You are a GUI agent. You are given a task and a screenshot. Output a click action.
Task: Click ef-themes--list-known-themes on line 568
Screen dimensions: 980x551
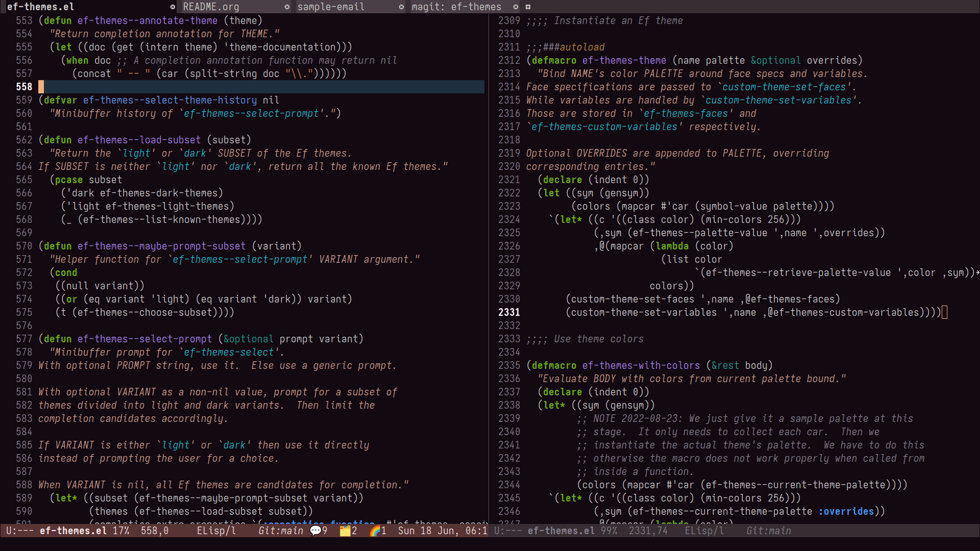click(x=161, y=219)
